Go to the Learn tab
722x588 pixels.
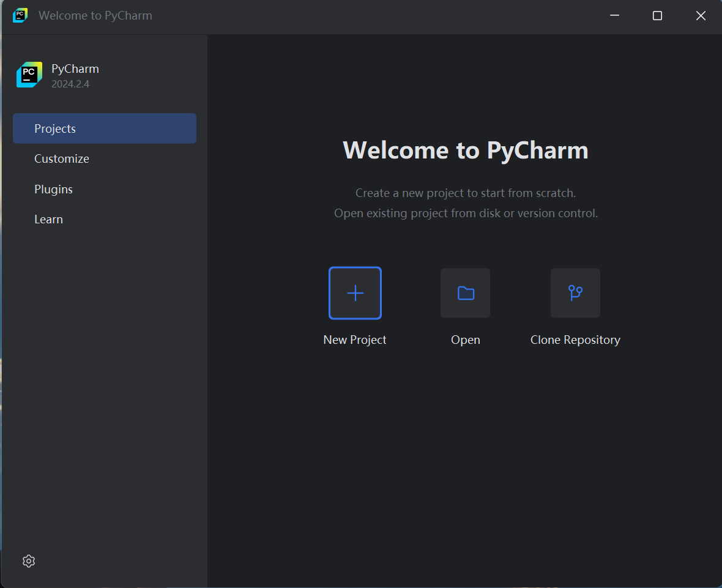[x=105, y=219]
